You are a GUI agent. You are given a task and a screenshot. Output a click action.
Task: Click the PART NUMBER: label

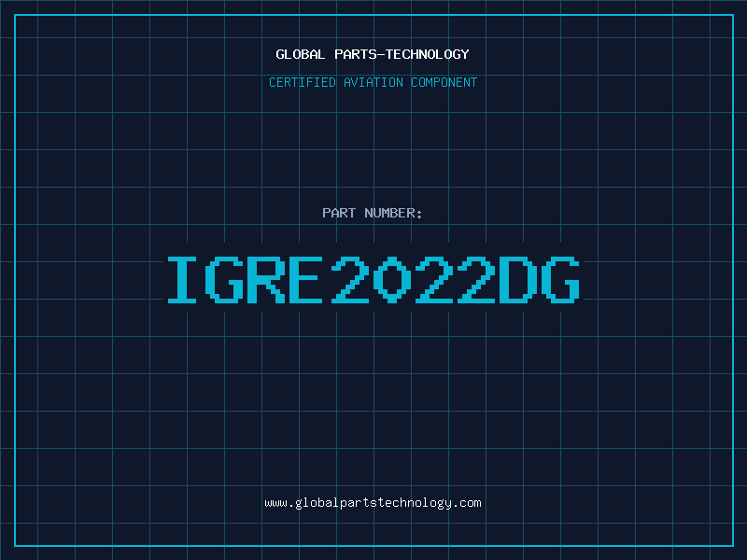(372, 213)
